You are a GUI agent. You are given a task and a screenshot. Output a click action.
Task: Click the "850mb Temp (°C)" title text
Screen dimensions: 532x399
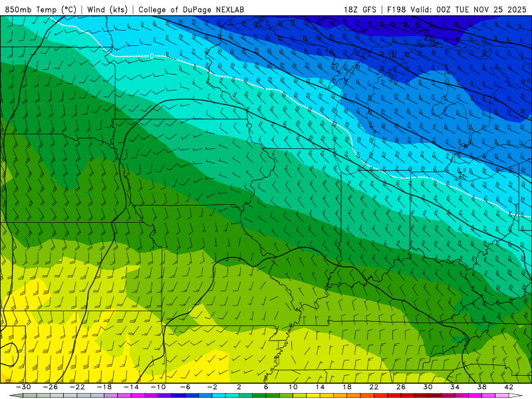pyautogui.click(x=41, y=9)
